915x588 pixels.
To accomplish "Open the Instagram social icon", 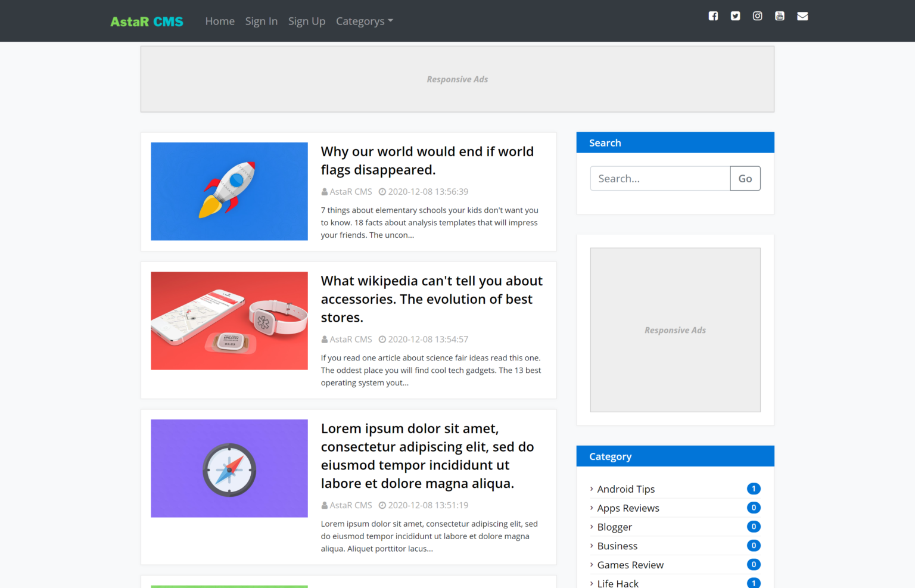I will tap(758, 16).
